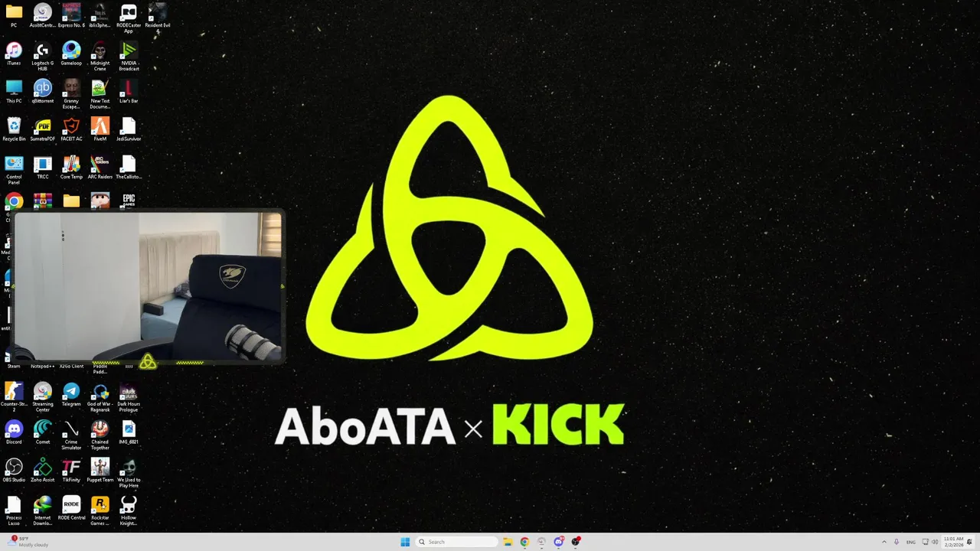The width and height of the screenshot is (980, 551).
Task: Select the This PC icon
Action: 14,92
